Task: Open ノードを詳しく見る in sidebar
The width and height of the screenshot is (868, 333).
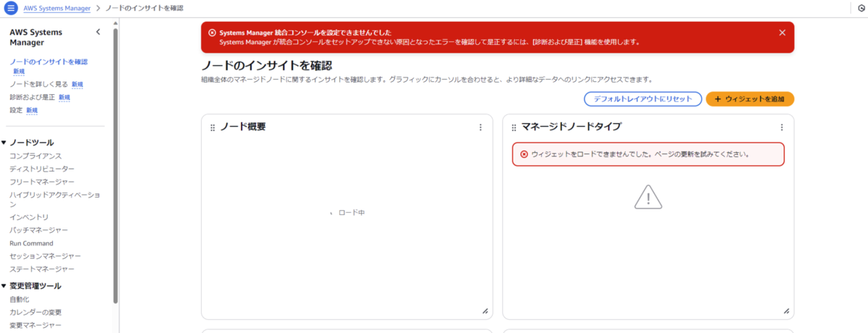Action: [x=38, y=85]
